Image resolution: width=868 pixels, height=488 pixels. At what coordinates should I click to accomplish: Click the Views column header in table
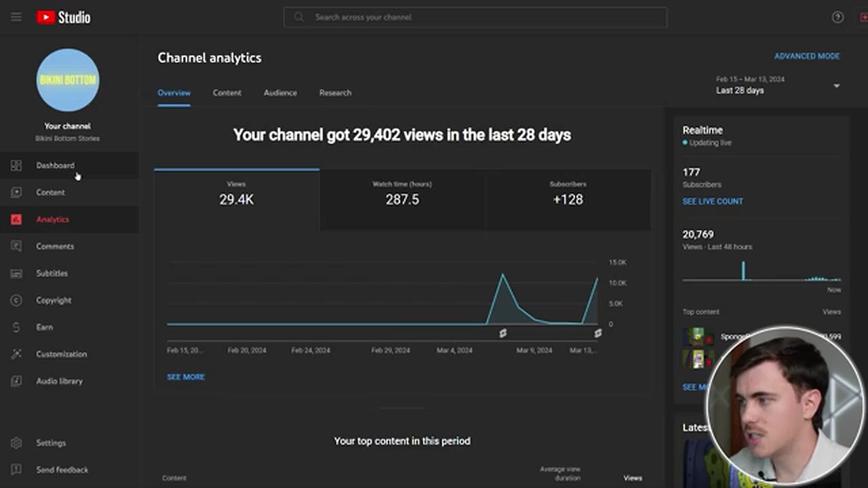pyautogui.click(x=633, y=478)
